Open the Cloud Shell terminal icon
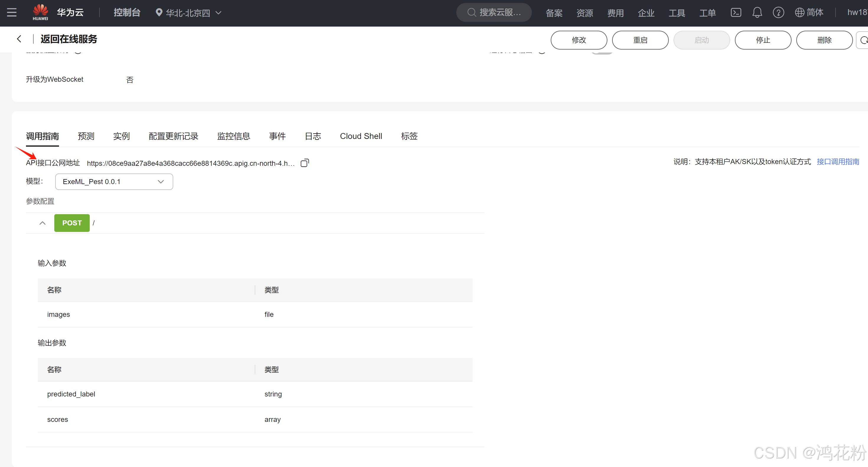Screen dimensions: 868x467 [x=735, y=12]
